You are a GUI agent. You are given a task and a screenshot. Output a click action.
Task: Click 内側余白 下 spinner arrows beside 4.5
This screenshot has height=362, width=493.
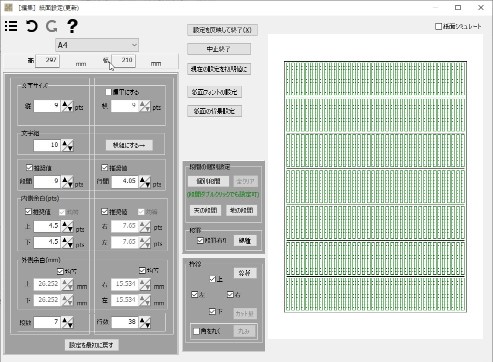click(x=67, y=242)
